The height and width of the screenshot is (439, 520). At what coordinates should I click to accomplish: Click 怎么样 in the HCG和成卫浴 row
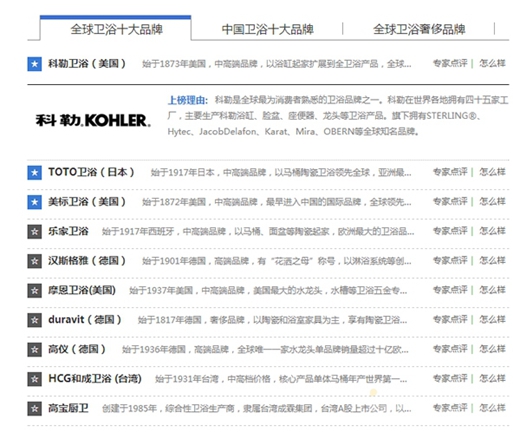pos(492,378)
